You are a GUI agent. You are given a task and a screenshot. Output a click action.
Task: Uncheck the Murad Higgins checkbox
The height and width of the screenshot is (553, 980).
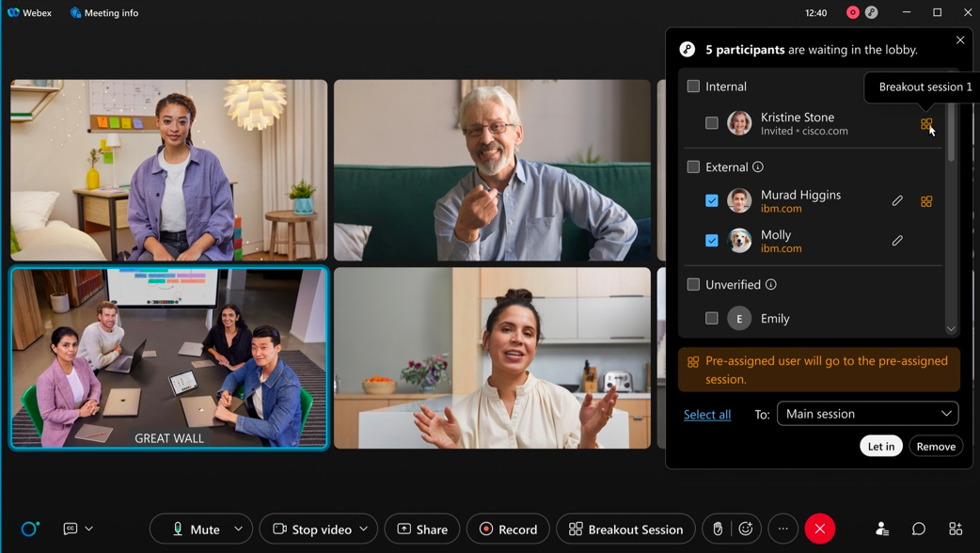(712, 200)
